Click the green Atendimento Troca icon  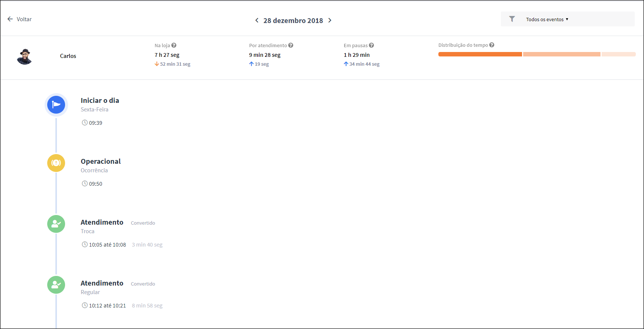[56, 224]
